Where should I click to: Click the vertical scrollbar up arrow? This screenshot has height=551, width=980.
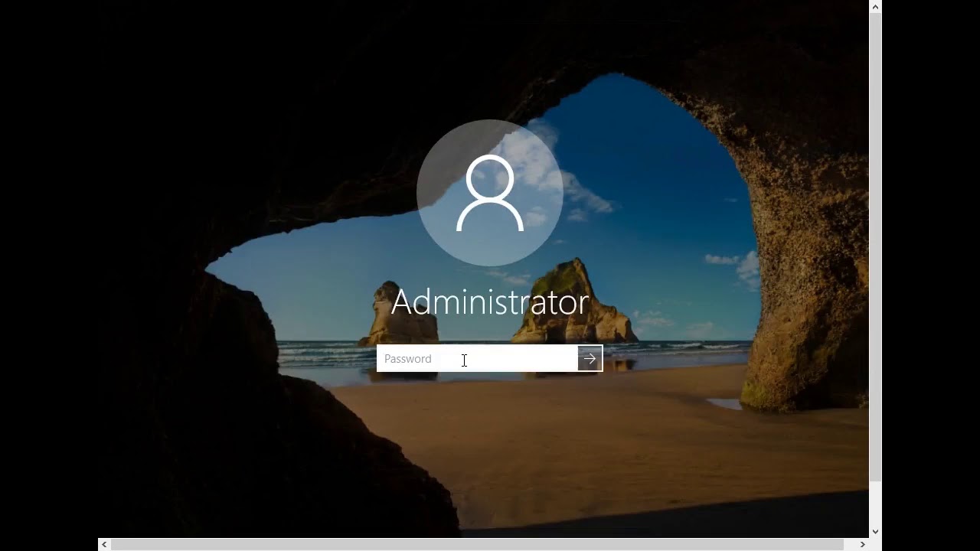pyautogui.click(x=875, y=6)
